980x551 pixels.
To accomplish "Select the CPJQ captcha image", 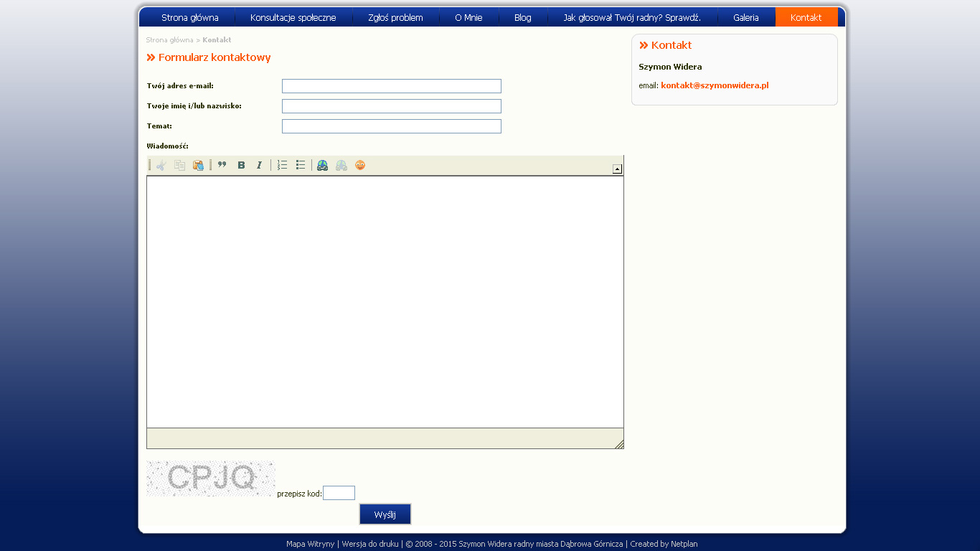I will 211,479.
